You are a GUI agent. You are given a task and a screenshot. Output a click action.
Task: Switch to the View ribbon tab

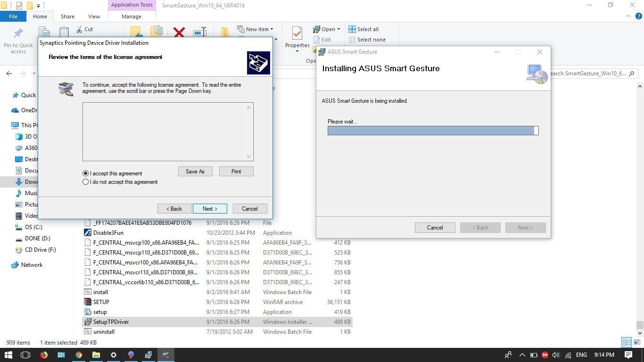tap(94, 16)
